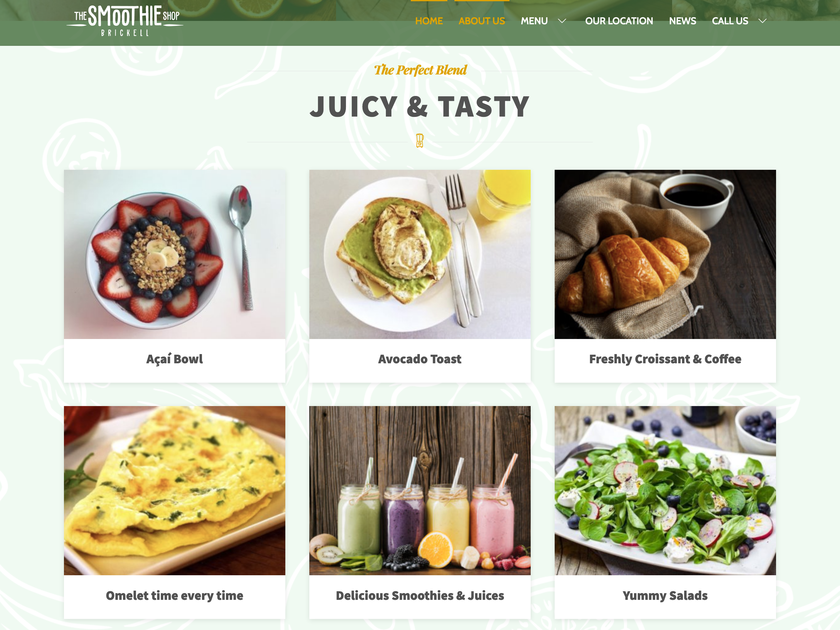This screenshot has height=630, width=840.
Task: View the smoothie jars photo
Action: tap(420, 491)
